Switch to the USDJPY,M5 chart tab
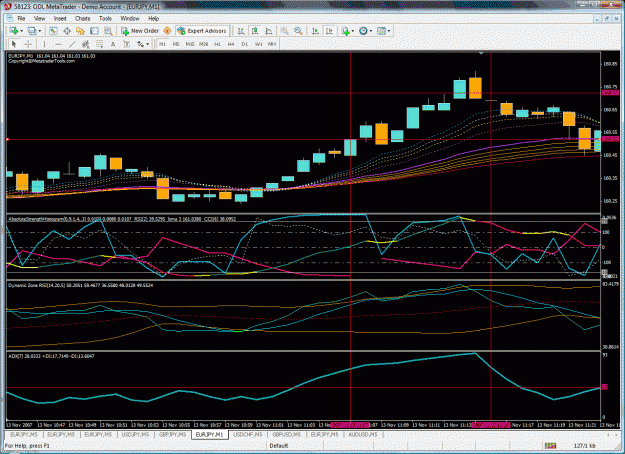 [135, 434]
